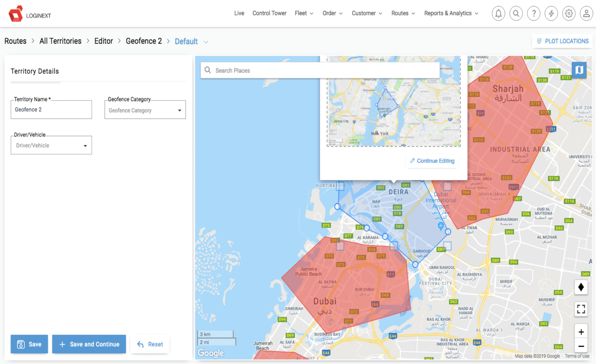This screenshot has height=364, width=596.
Task: Open the user profile icon
Action: tap(586, 13)
